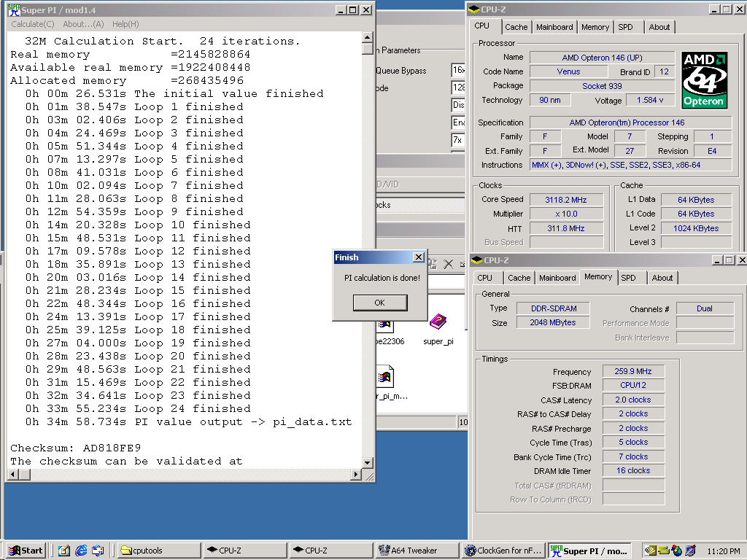This screenshot has height=560, width=747.
Task: Select Mainboard tab in lower CPU-Z window
Action: (x=557, y=278)
